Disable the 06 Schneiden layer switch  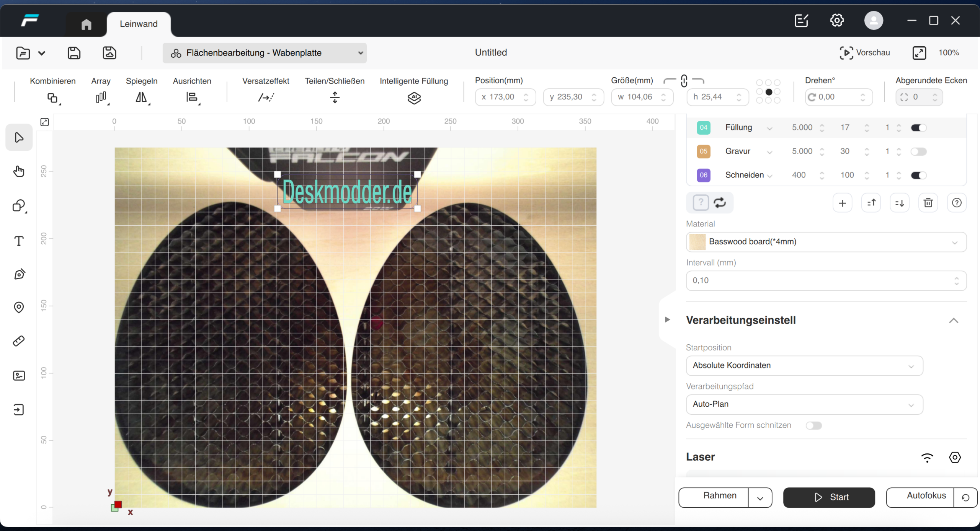(918, 175)
